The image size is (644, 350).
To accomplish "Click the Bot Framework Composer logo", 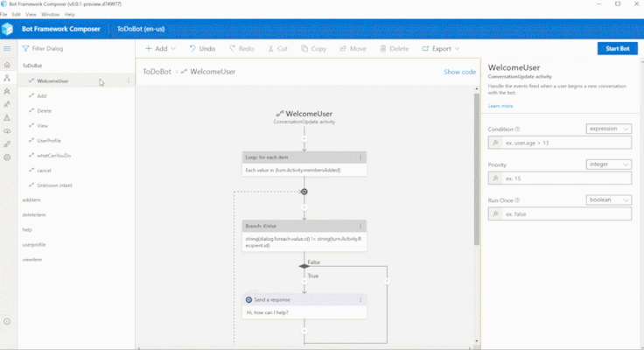I will (7, 29).
